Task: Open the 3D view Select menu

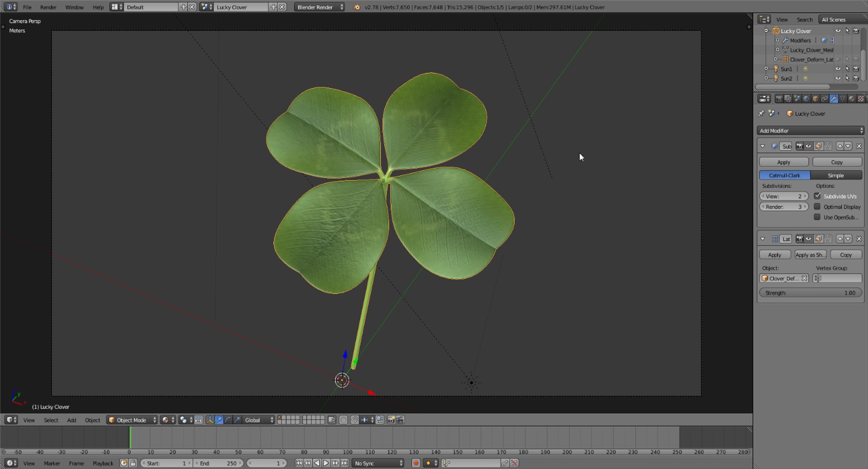Action: (51, 420)
